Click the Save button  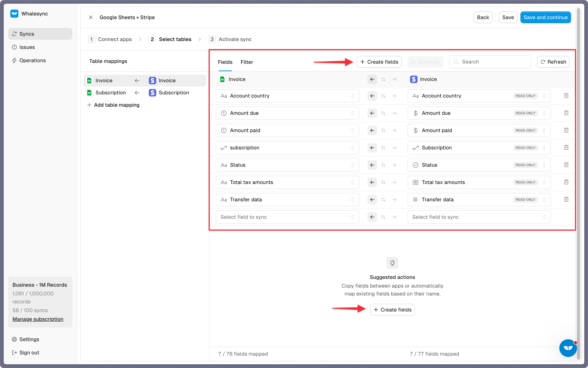click(x=508, y=17)
